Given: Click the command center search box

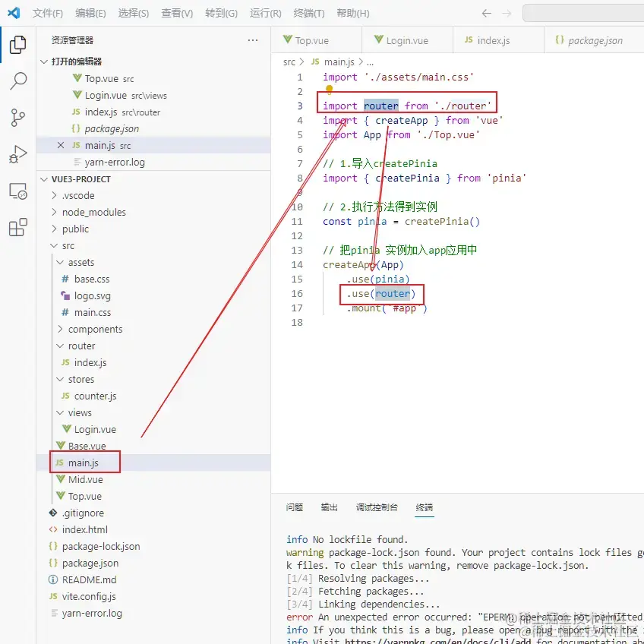Looking at the screenshot, I should (583, 13).
